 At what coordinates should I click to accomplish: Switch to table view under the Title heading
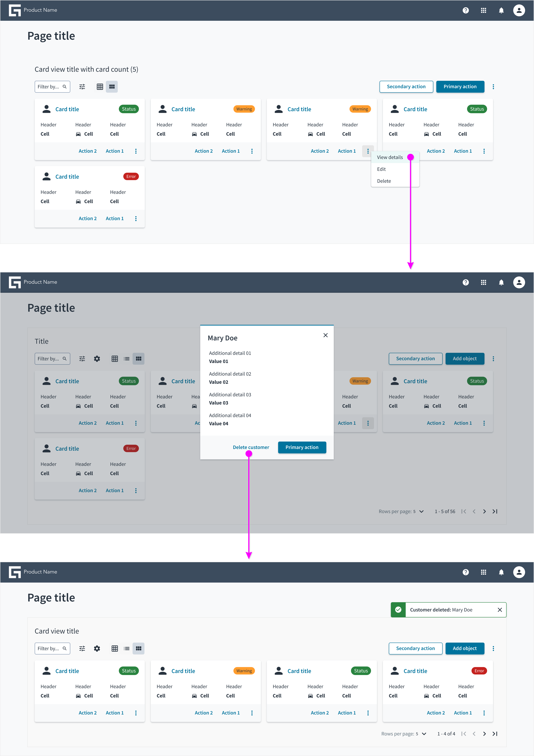(x=115, y=359)
